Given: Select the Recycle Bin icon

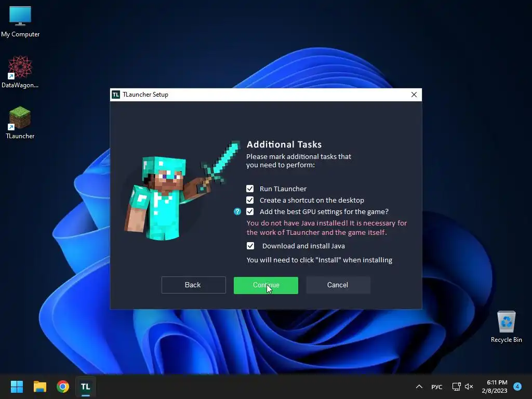Looking at the screenshot, I should tap(506, 327).
